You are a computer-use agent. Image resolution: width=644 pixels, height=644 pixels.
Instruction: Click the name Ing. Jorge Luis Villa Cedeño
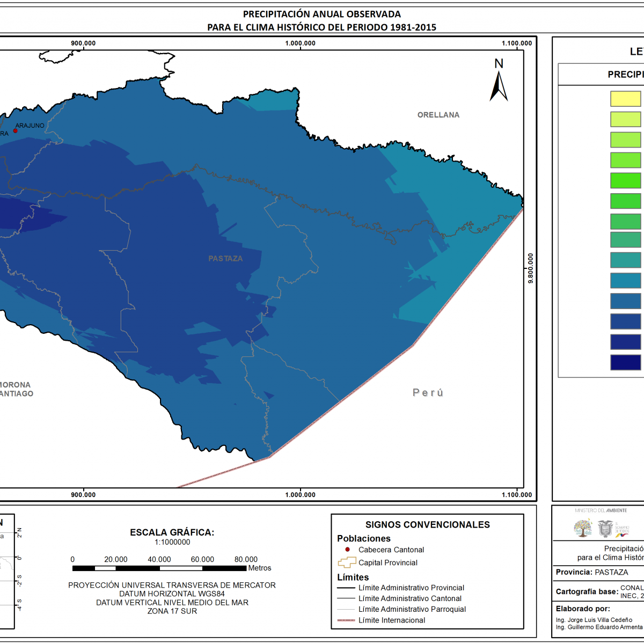(594, 620)
